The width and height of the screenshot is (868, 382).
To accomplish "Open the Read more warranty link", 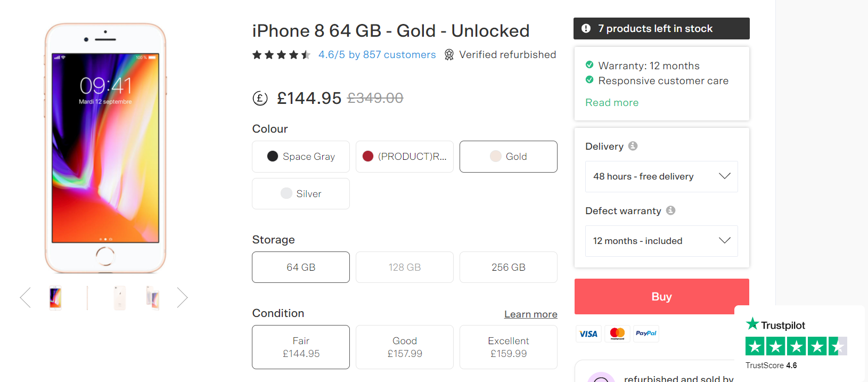I will (612, 103).
